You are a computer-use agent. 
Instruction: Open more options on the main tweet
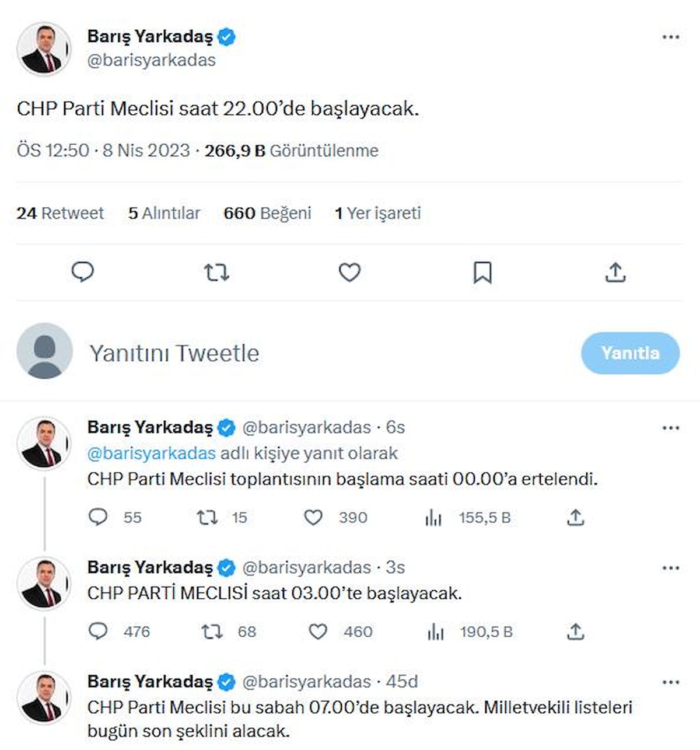[x=671, y=37]
